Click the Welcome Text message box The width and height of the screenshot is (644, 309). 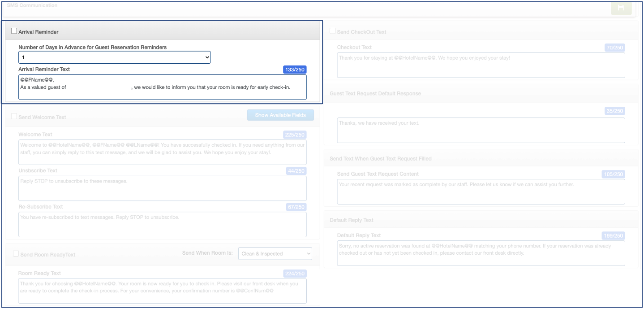pos(162,152)
